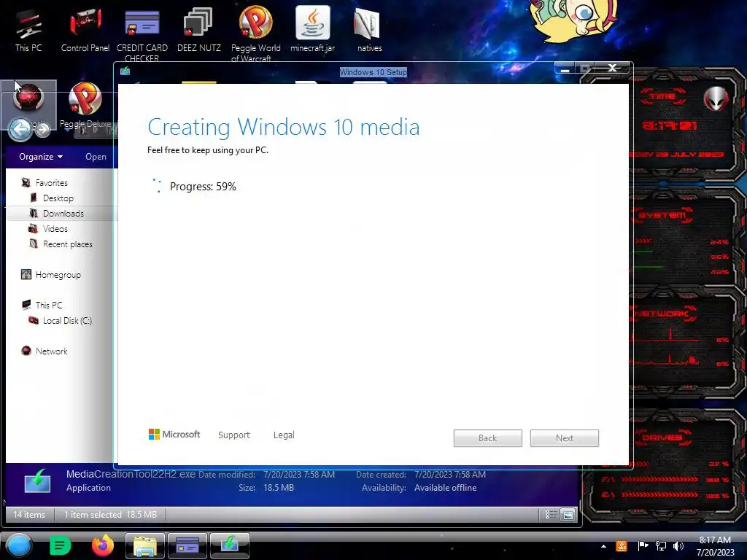Click Open in the Explorer toolbar
The height and width of the screenshot is (560, 747).
click(x=96, y=157)
